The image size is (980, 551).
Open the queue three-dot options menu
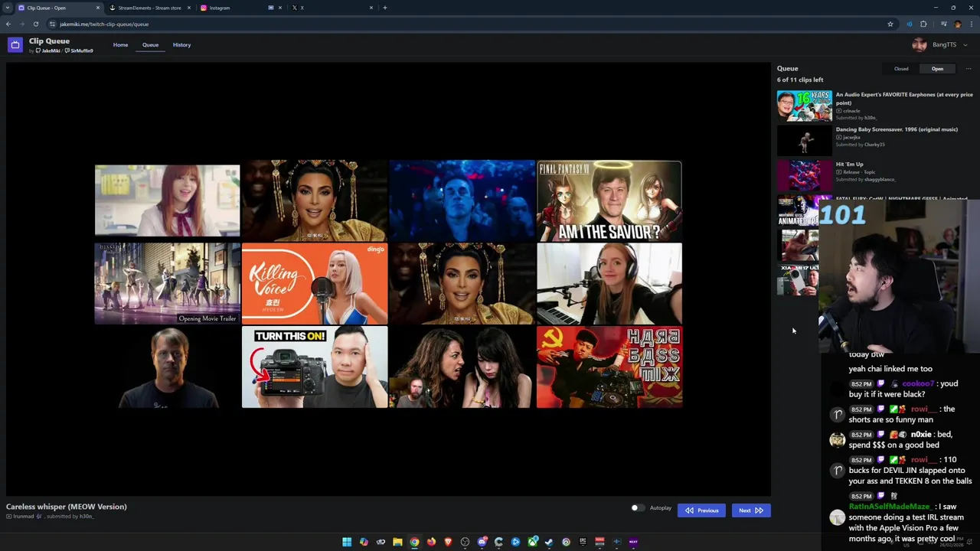click(968, 69)
